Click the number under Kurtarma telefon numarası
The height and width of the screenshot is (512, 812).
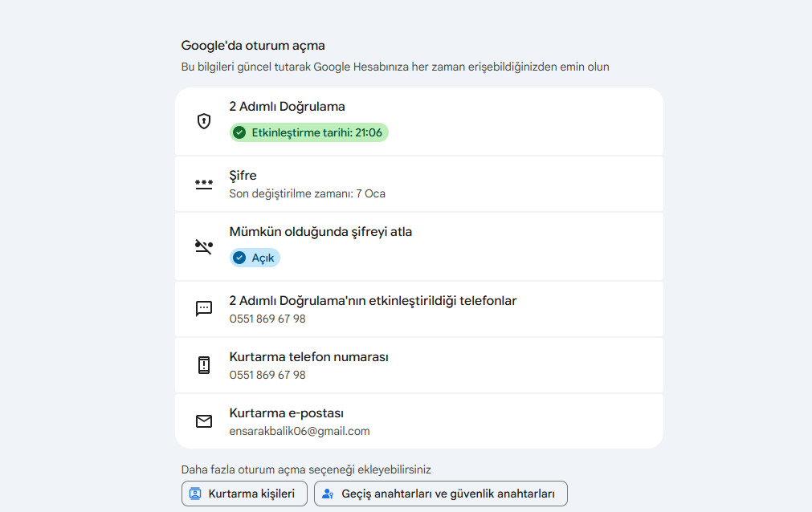(x=267, y=375)
